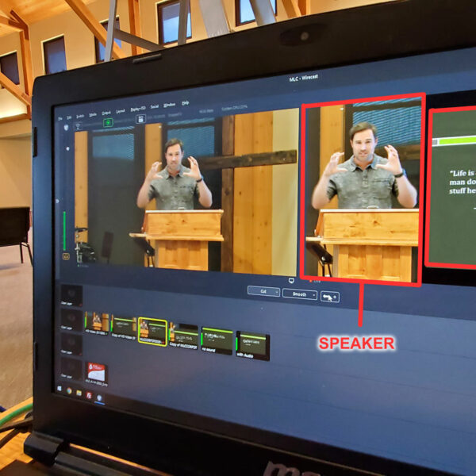This screenshot has height=476, width=476.
Task: Open the Output menu
Action: 106,112
